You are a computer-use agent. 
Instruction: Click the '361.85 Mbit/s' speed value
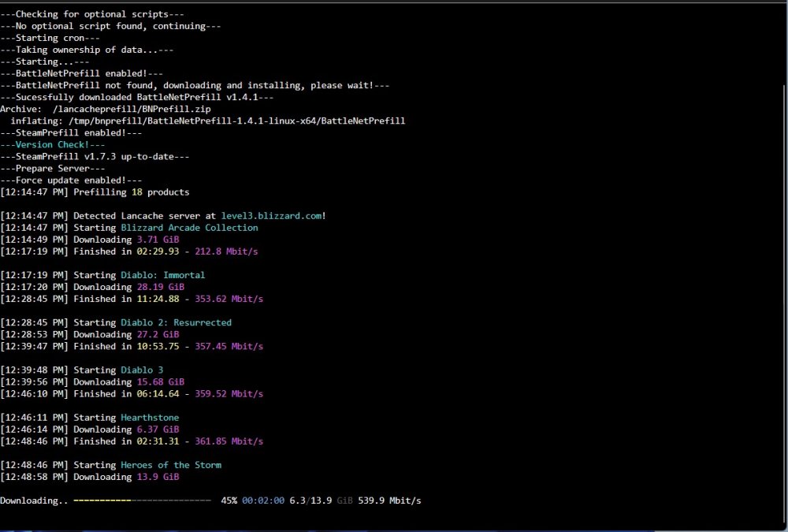point(229,441)
